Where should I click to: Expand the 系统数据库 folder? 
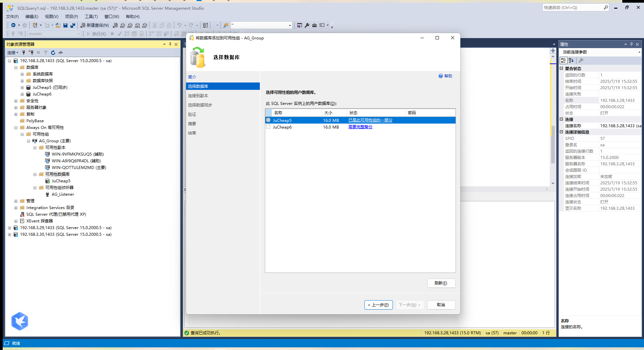22,74
